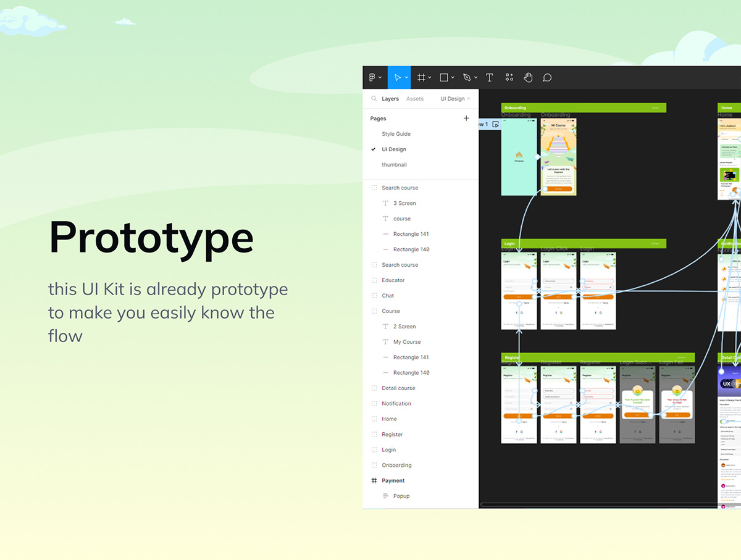
Task: Open dropdown arrow next to Frame tool
Action: [430, 78]
